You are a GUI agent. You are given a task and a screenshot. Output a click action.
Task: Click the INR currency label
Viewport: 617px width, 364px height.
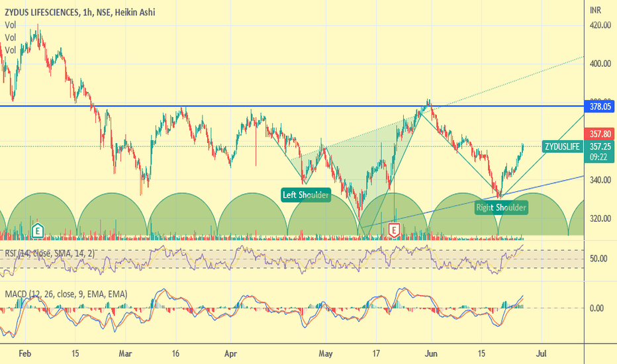tap(595, 10)
